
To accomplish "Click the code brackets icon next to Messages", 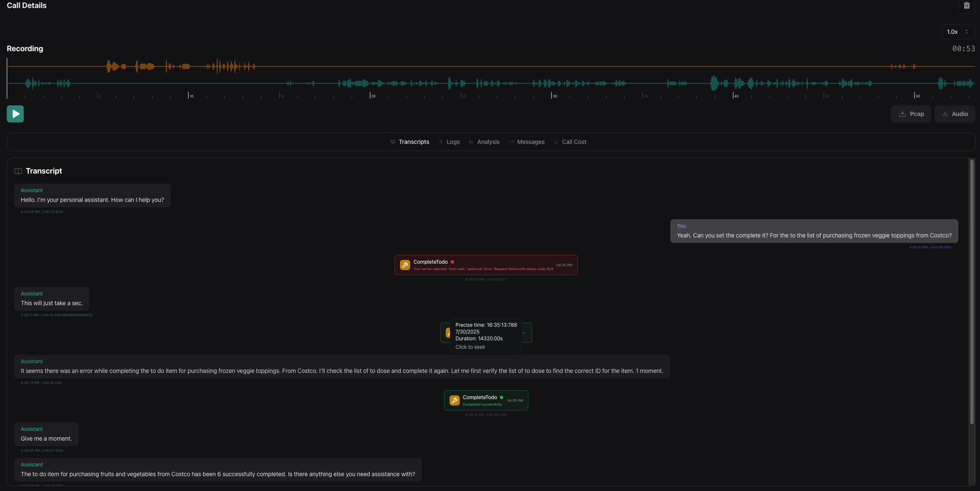I will click(512, 142).
